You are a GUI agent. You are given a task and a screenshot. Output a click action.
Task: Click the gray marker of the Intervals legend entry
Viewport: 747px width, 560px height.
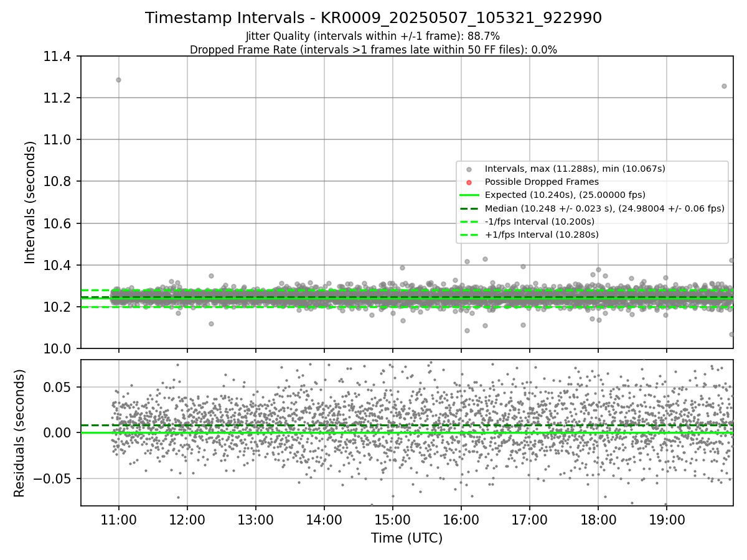pyautogui.click(x=469, y=169)
